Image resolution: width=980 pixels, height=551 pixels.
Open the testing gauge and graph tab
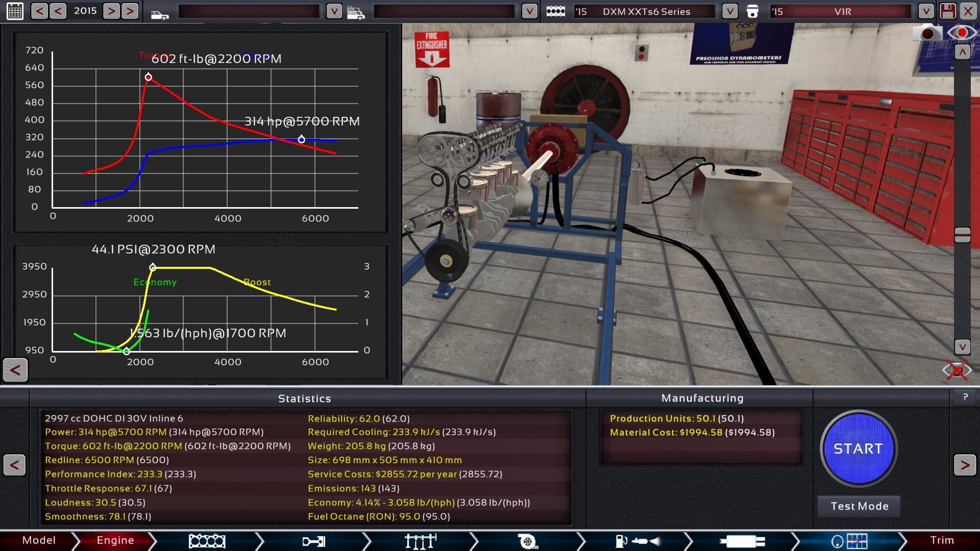(x=849, y=541)
